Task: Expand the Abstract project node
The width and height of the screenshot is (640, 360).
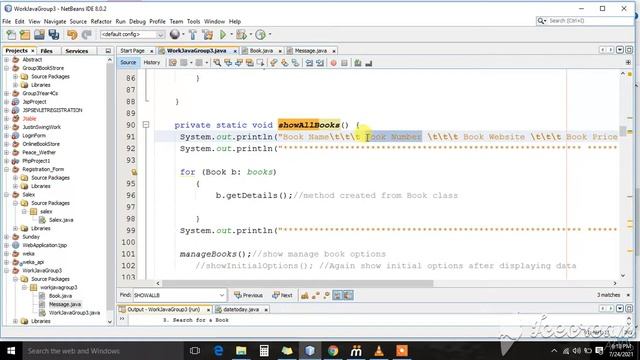Action: (7, 60)
